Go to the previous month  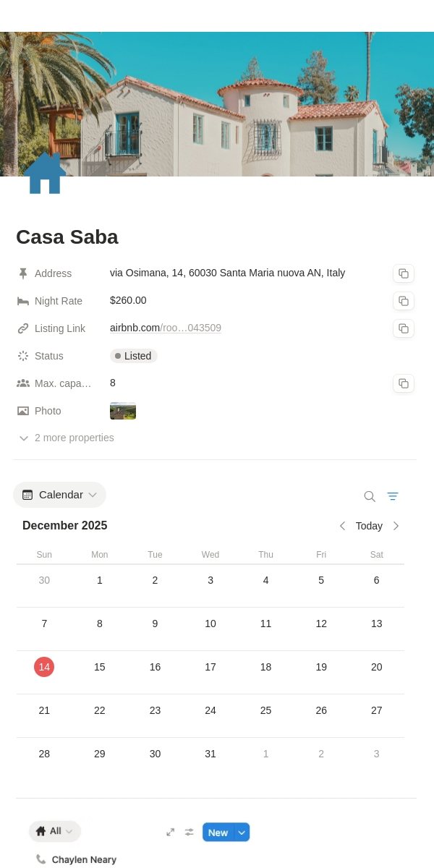pos(342,526)
